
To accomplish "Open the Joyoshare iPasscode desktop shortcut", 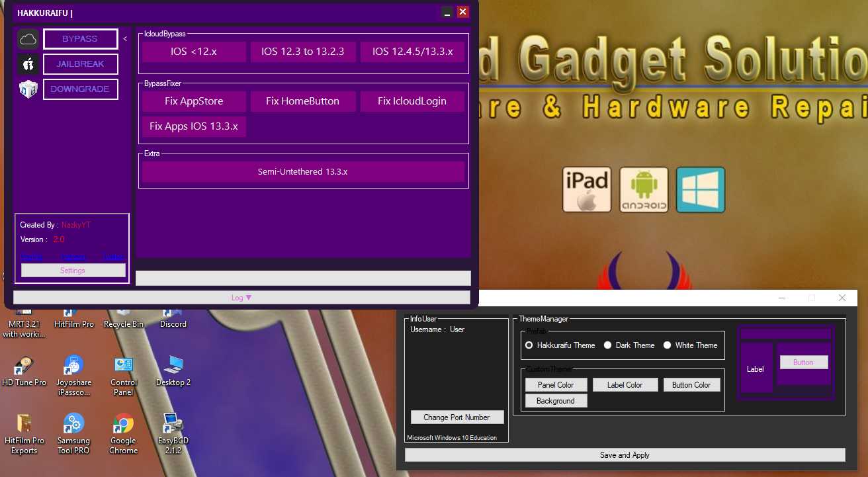I will [x=73, y=375].
